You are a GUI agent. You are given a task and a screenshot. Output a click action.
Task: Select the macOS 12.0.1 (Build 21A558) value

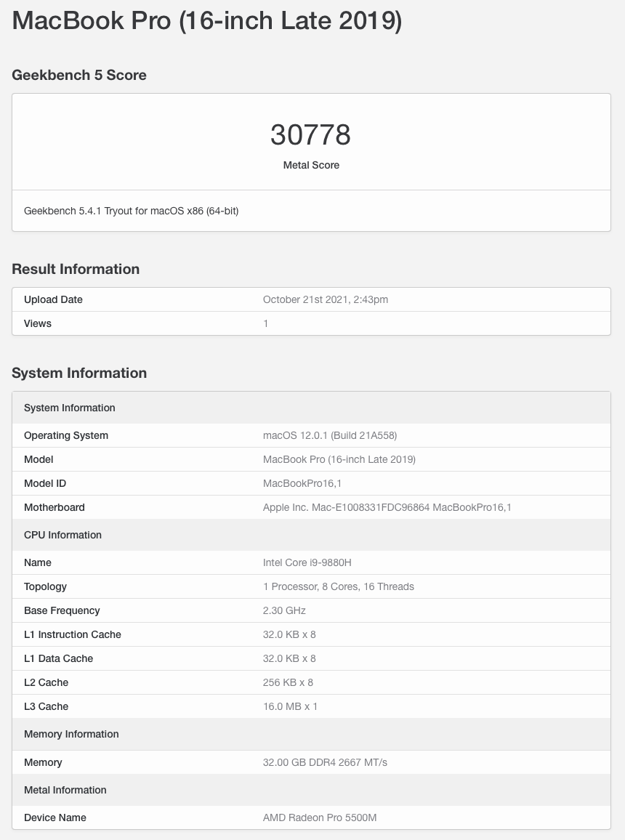[x=330, y=435]
